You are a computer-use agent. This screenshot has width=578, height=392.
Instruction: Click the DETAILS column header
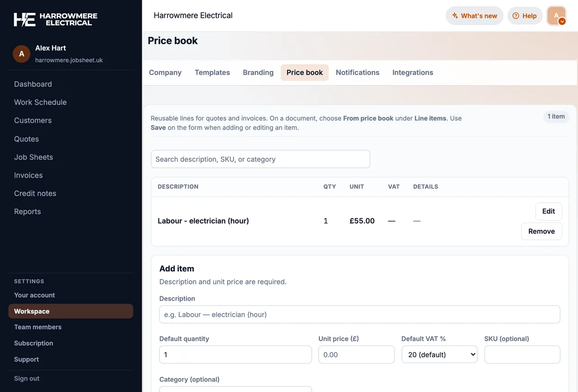coord(426,187)
